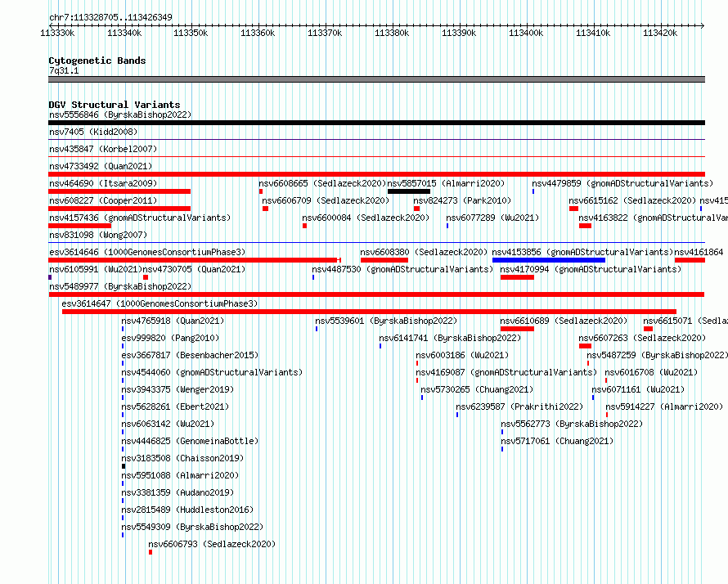
Task: Click the chr7:113328705..113426349 coordinate text
Action: [x=110, y=17]
